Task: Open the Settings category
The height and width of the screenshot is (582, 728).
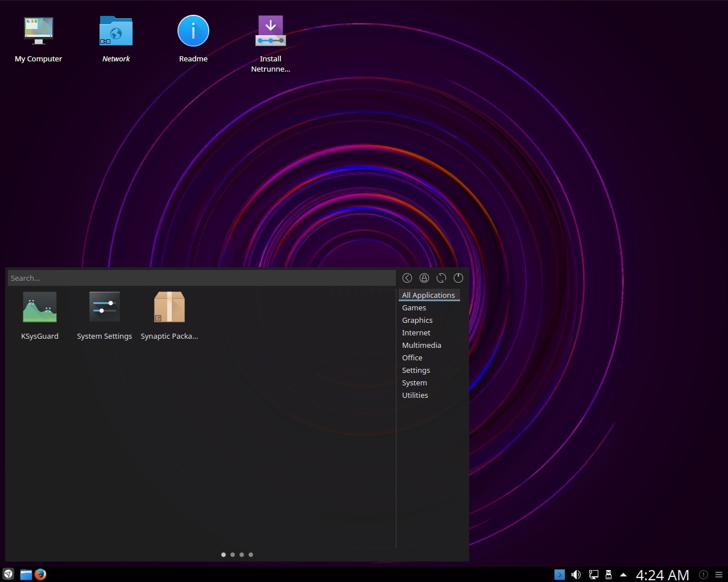Action: [x=416, y=370]
